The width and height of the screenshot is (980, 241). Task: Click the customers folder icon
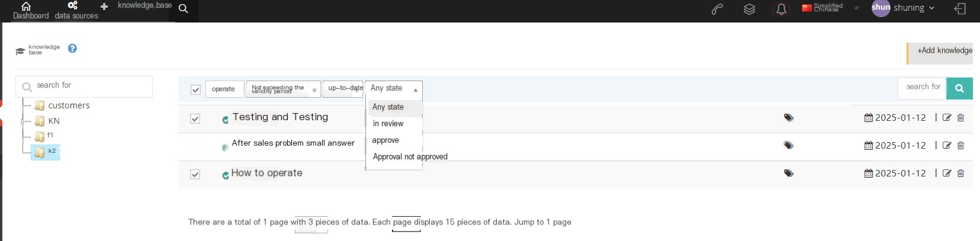click(x=40, y=105)
